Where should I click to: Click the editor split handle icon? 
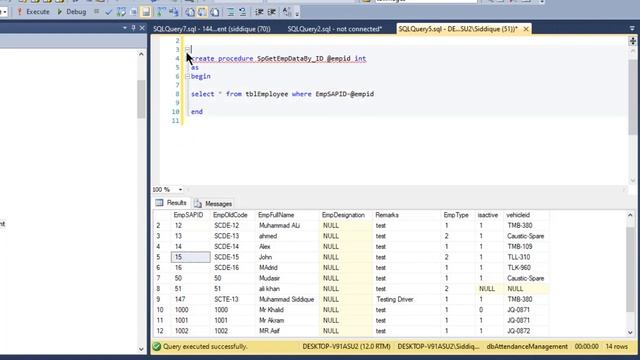pos(633,41)
